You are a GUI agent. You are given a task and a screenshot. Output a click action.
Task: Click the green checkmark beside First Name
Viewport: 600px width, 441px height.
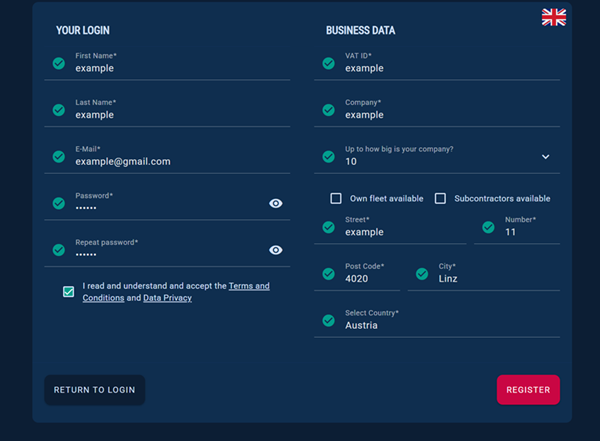tap(59, 63)
